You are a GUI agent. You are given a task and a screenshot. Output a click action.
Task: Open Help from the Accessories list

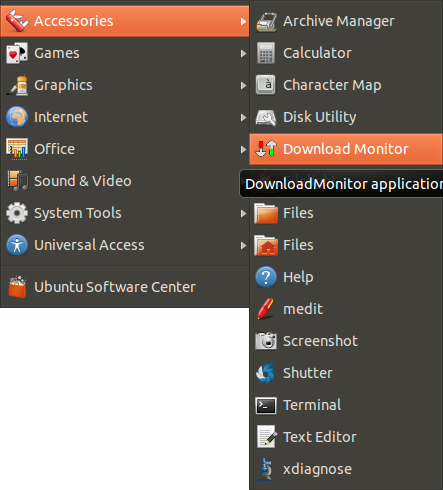tap(346, 277)
